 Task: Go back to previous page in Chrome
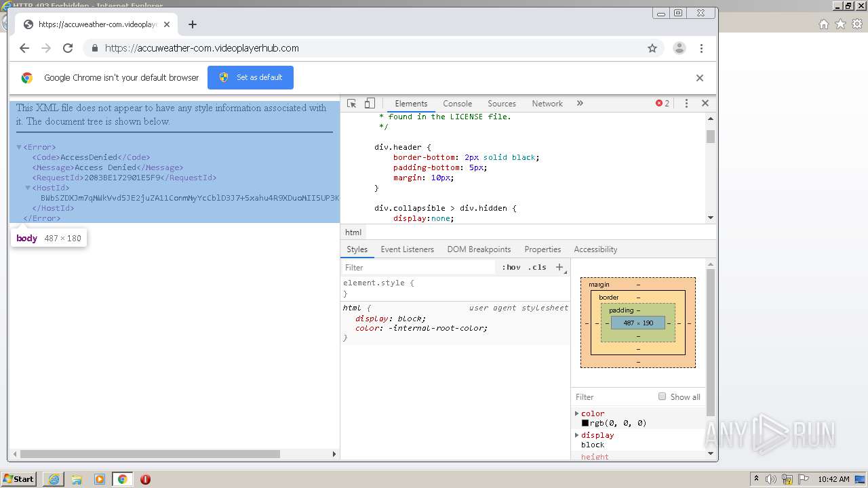[x=24, y=48]
